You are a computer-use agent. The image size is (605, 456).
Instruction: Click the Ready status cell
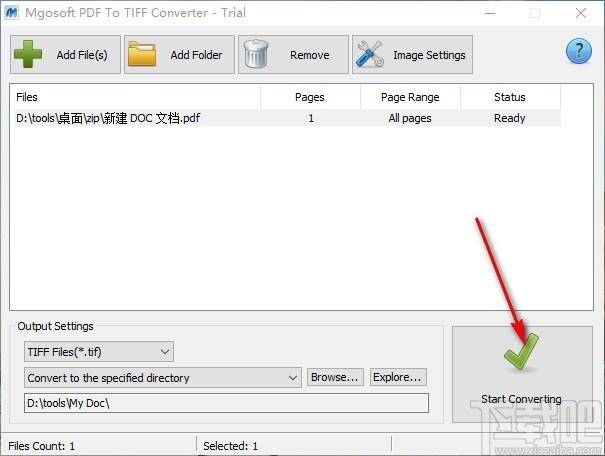tap(510, 118)
